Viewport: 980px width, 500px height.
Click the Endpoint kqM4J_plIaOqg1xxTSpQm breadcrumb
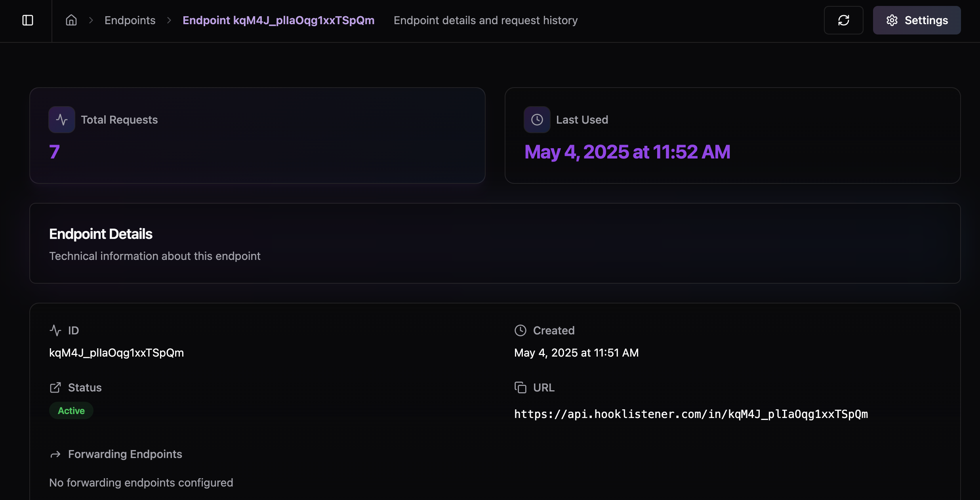[278, 20]
